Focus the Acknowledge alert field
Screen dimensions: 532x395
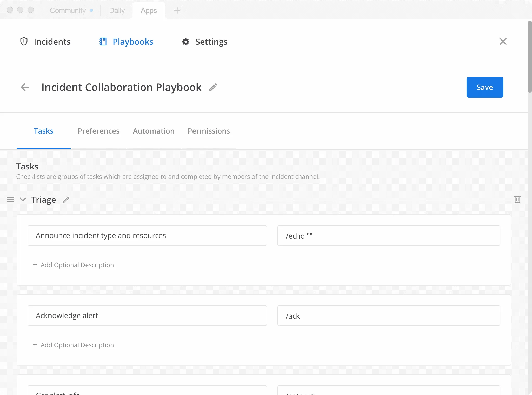click(x=147, y=315)
